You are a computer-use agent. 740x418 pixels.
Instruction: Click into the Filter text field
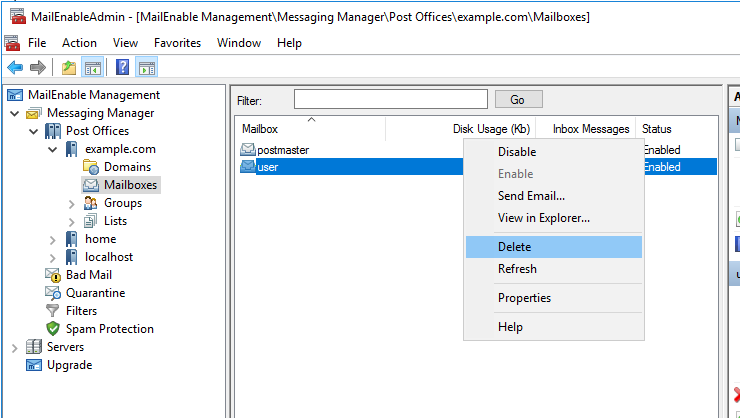click(391, 100)
